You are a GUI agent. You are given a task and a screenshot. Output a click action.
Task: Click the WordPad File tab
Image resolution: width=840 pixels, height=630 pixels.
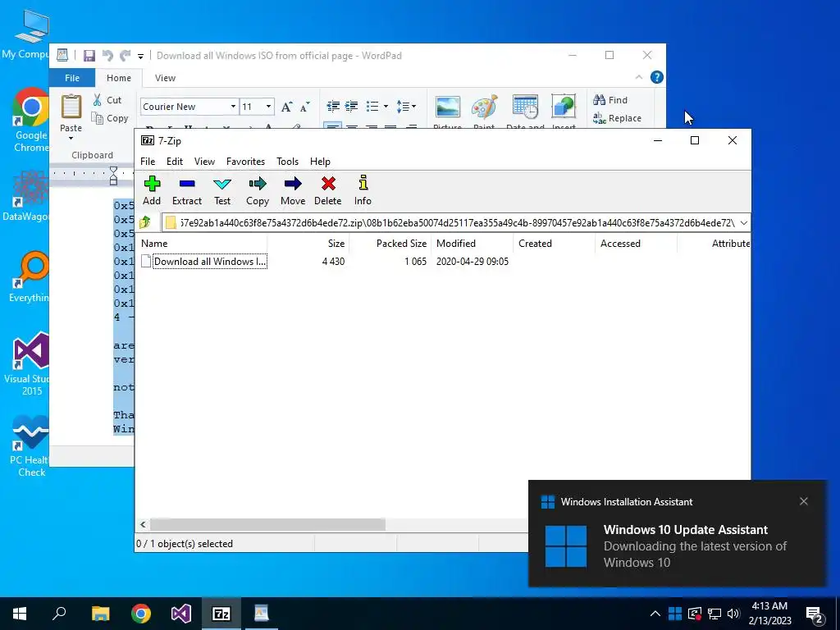click(72, 78)
